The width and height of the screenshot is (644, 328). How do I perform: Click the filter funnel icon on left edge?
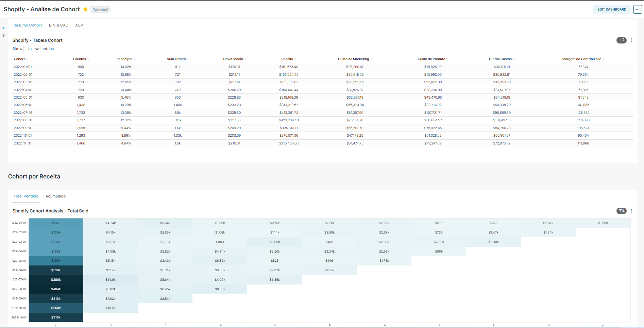pos(4,35)
